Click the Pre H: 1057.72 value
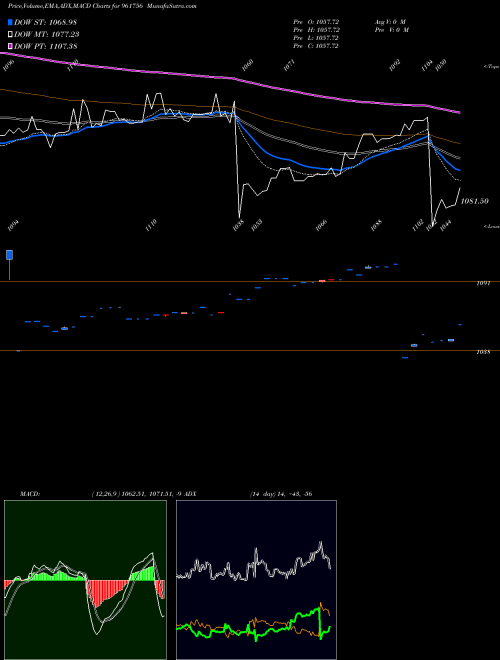The width and height of the screenshot is (500, 660). point(316,30)
